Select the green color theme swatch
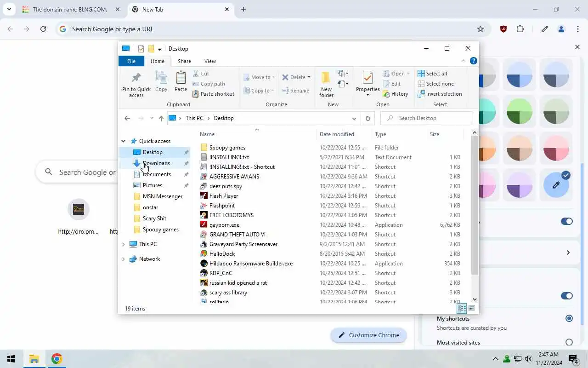Viewport: 588px width, 368px height. (x=519, y=111)
